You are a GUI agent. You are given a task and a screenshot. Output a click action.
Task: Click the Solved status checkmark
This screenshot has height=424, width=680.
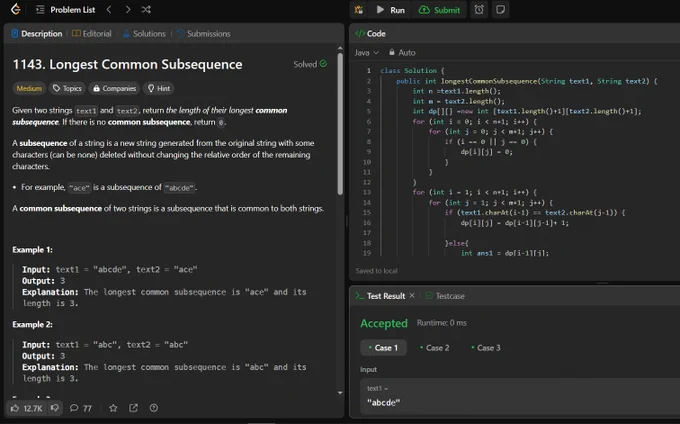tap(323, 64)
